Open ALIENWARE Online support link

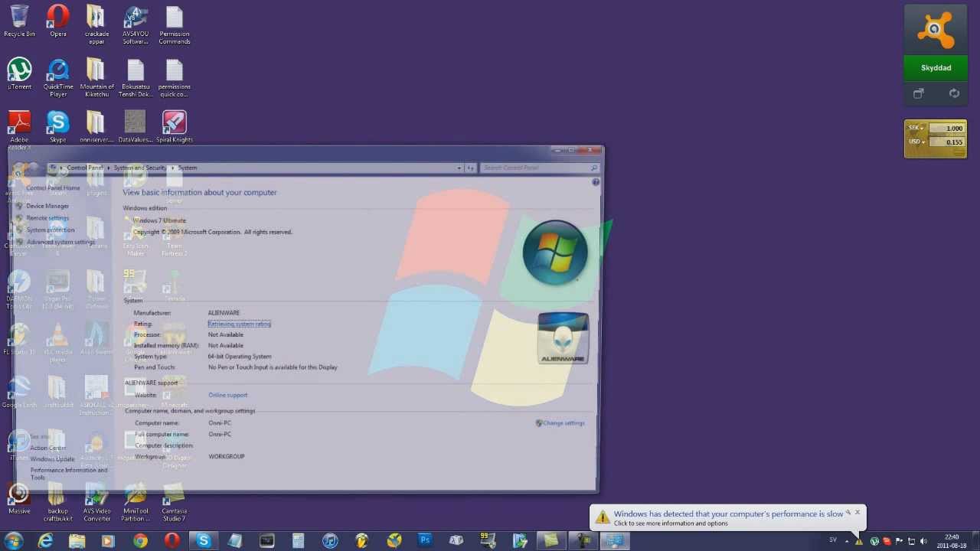(x=227, y=395)
